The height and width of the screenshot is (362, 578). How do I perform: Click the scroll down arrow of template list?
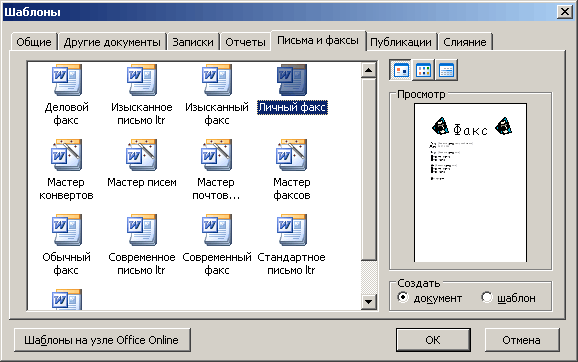tap(369, 302)
